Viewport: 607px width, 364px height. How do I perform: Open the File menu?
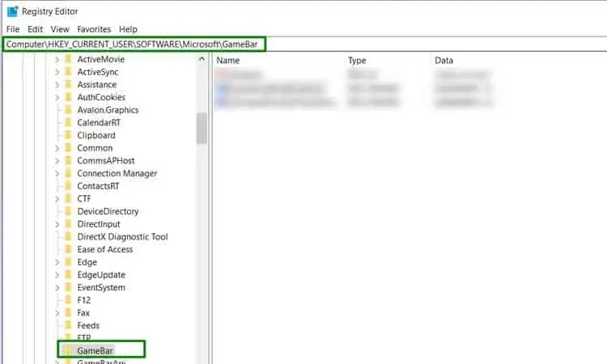13,29
